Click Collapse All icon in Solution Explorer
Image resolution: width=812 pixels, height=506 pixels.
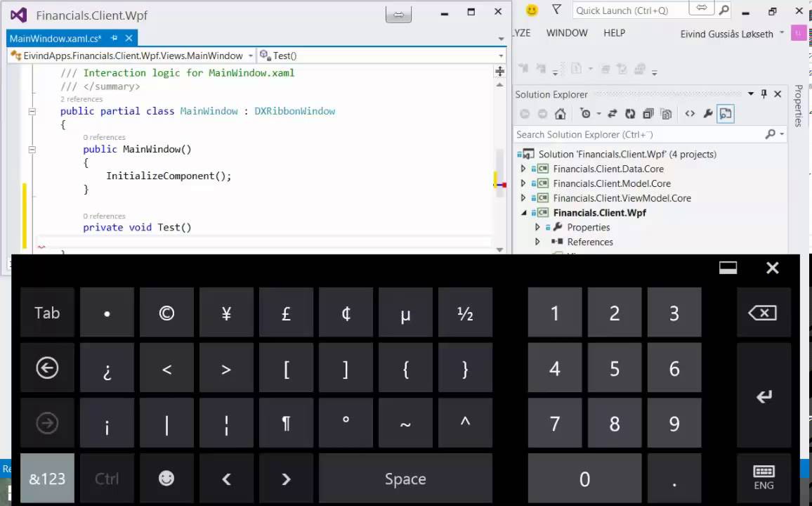click(x=648, y=114)
